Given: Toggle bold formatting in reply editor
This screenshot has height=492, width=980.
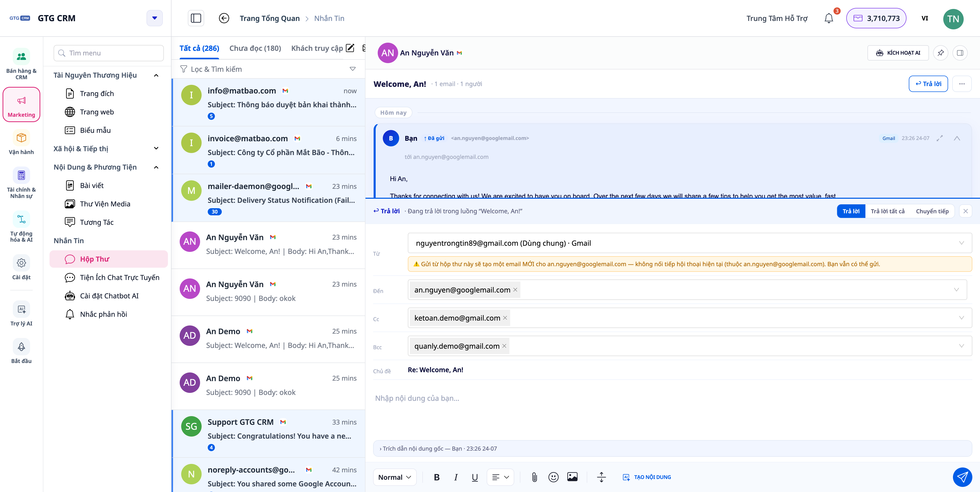Looking at the screenshot, I should pyautogui.click(x=437, y=477).
